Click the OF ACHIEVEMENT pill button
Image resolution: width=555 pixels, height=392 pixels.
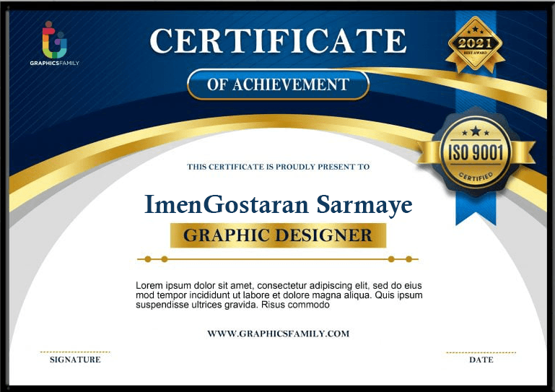click(278, 85)
